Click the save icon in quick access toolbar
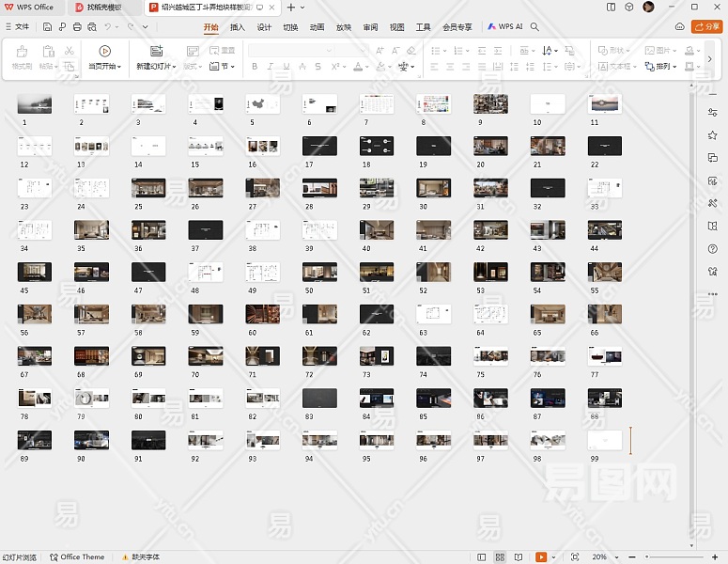Viewport: 728px width, 564px height. [48, 27]
